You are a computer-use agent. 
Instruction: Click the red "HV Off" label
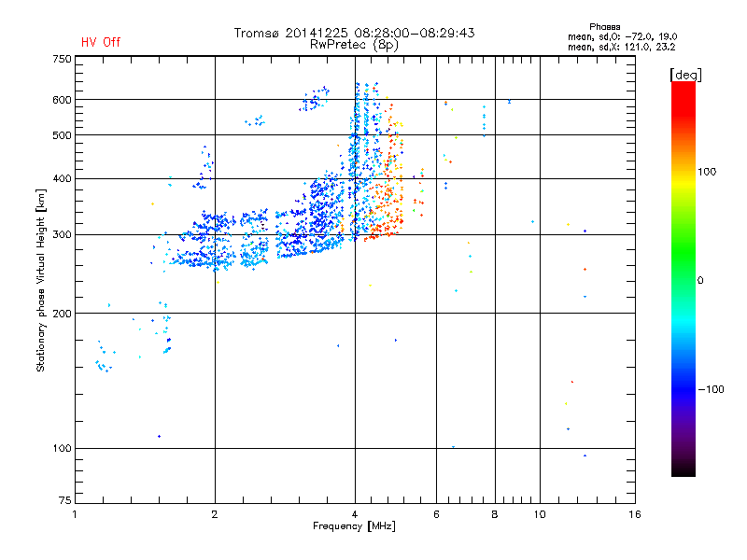click(x=101, y=42)
